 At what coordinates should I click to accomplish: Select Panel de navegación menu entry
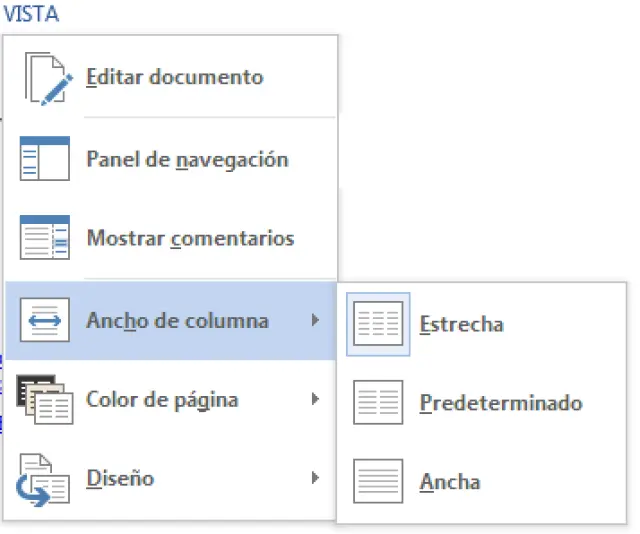point(187,159)
